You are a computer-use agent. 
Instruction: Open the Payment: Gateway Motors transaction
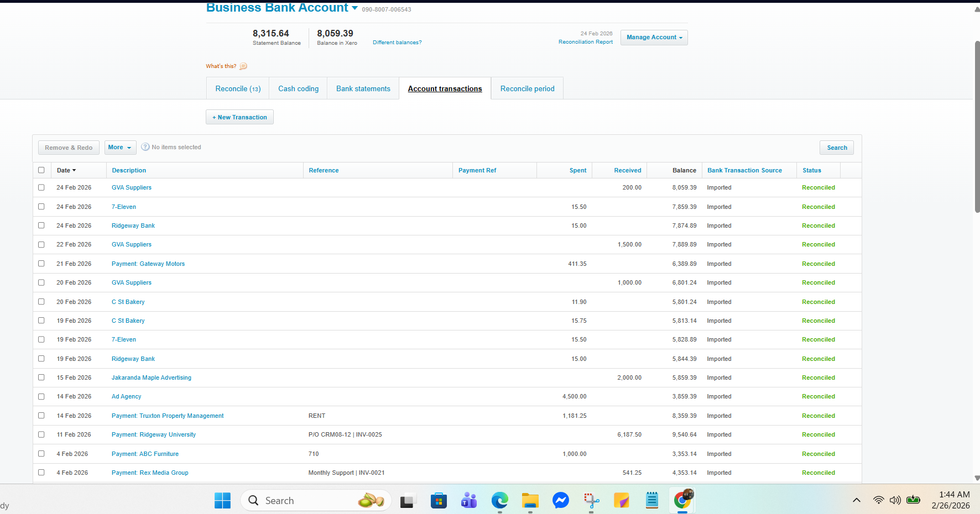[x=148, y=264]
